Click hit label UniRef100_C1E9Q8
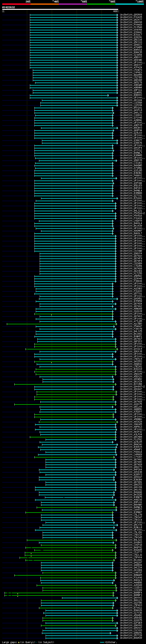 (131, 103)
